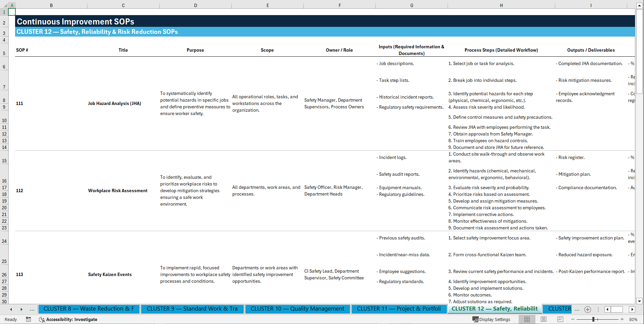Click the Accessibility: Investigate button
This screenshot has height=324, width=644.
coord(68,319)
